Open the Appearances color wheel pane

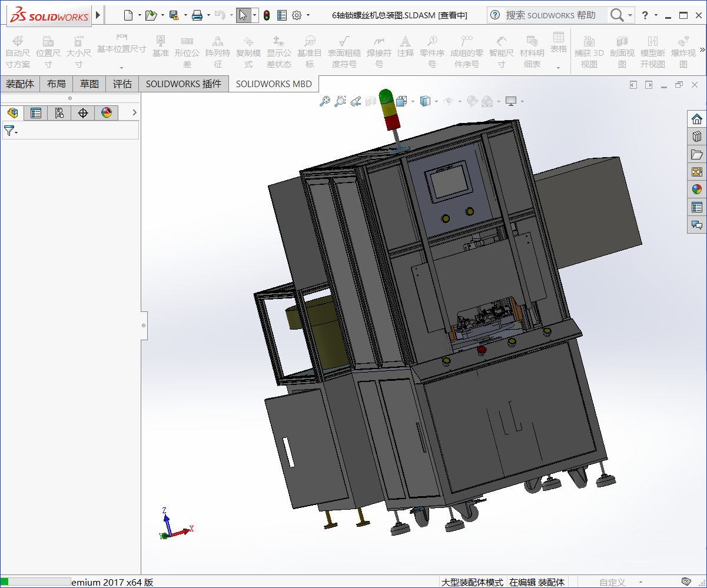click(697, 190)
